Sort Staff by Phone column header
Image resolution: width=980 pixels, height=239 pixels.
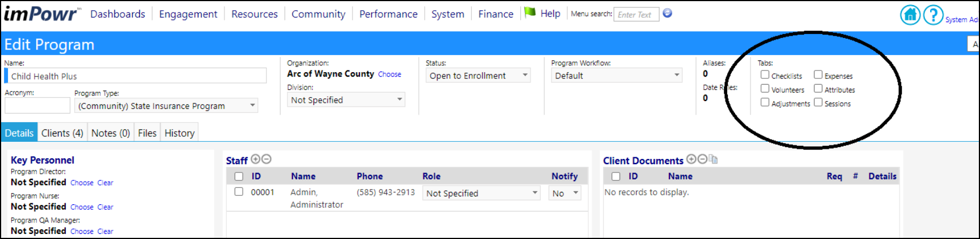(x=370, y=177)
